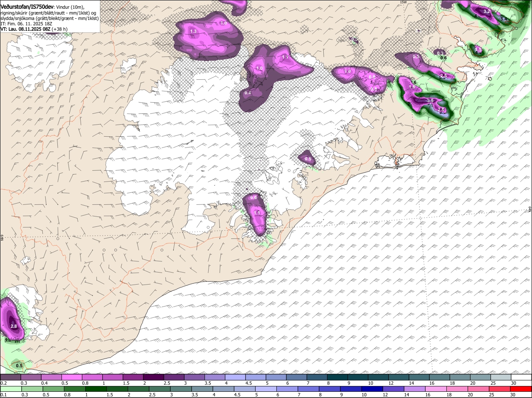The height and width of the screenshot is (398, 532).
Task: Click the Veðurstofan/IS750dev title text
Action: tap(27, 7)
